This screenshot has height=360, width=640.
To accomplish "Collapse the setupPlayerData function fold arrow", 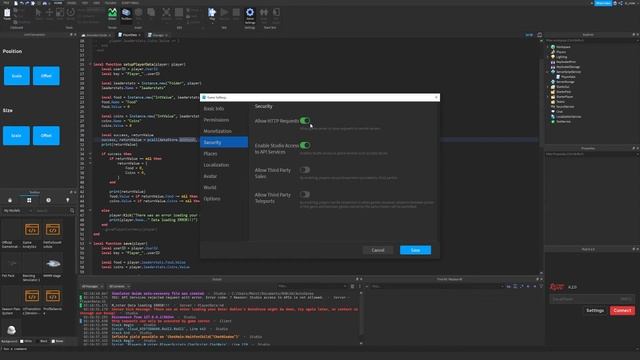I will (90, 64).
